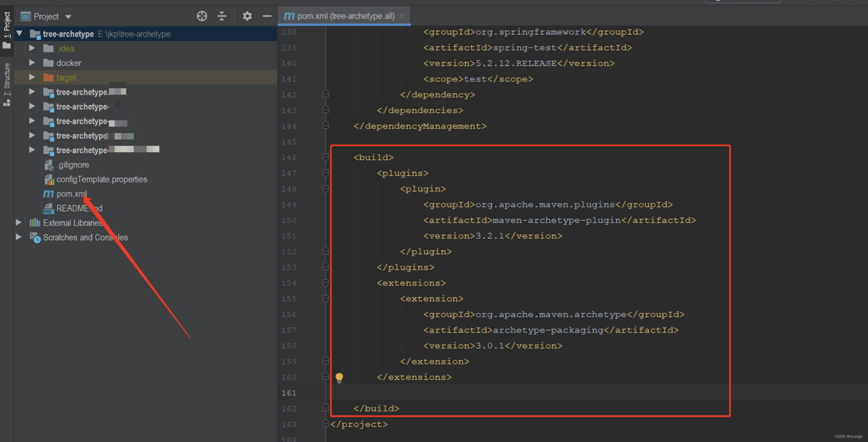Click the folder icon on 1: Project side tab
Image resolution: width=868 pixels, height=442 pixels.
pos(7,45)
